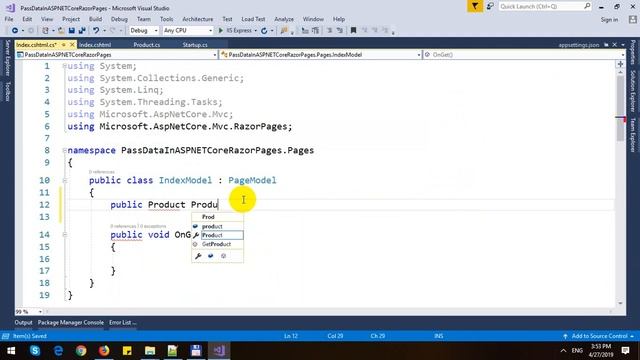Select 'GetProduct' in the IntelliSense list
The width and height of the screenshot is (640, 360).
217,244
